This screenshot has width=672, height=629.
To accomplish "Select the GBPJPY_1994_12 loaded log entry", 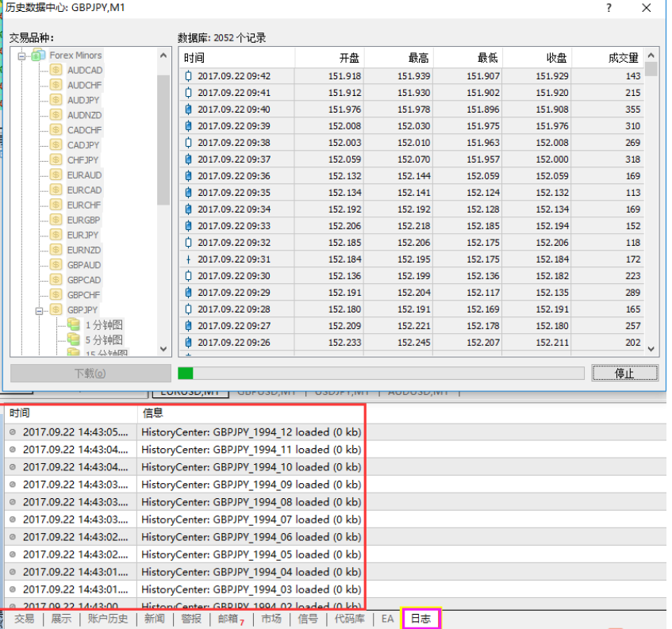I will [251, 431].
